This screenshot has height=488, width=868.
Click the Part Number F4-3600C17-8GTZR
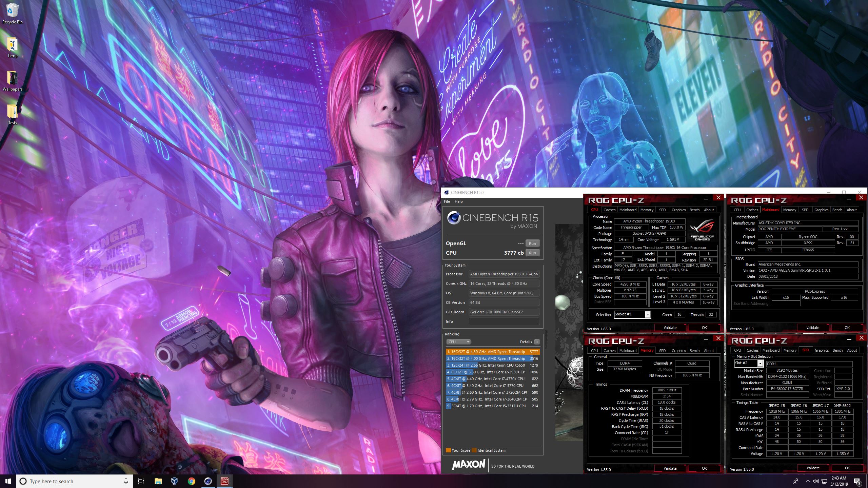click(787, 389)
